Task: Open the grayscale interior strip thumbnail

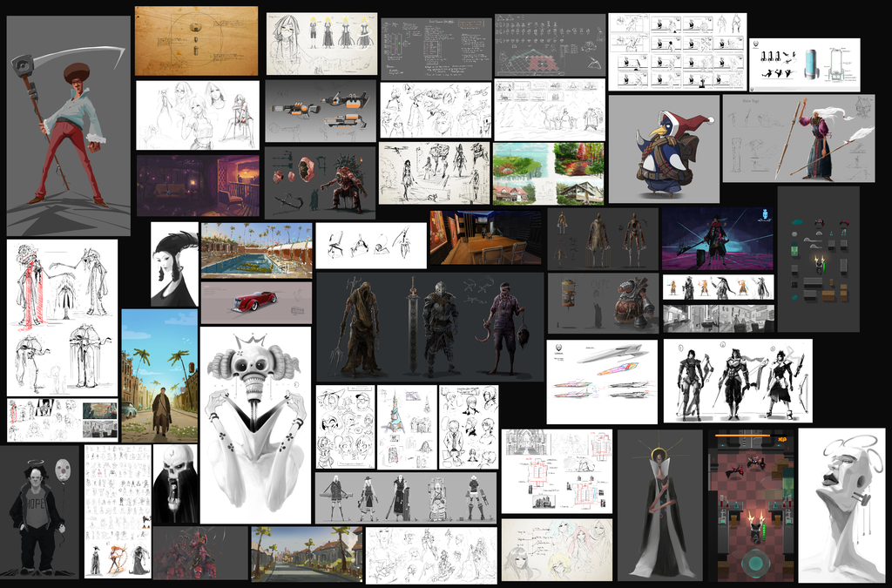Action: pyautogui.click(x=718, y=318)
